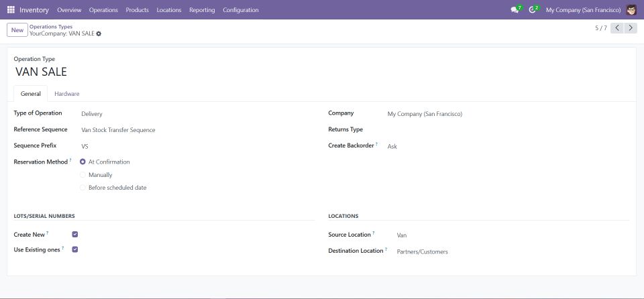Click the gear actions icon beside VAN SALE
Viewport: 644px width, 299px height.
click(x=99, y=34)
